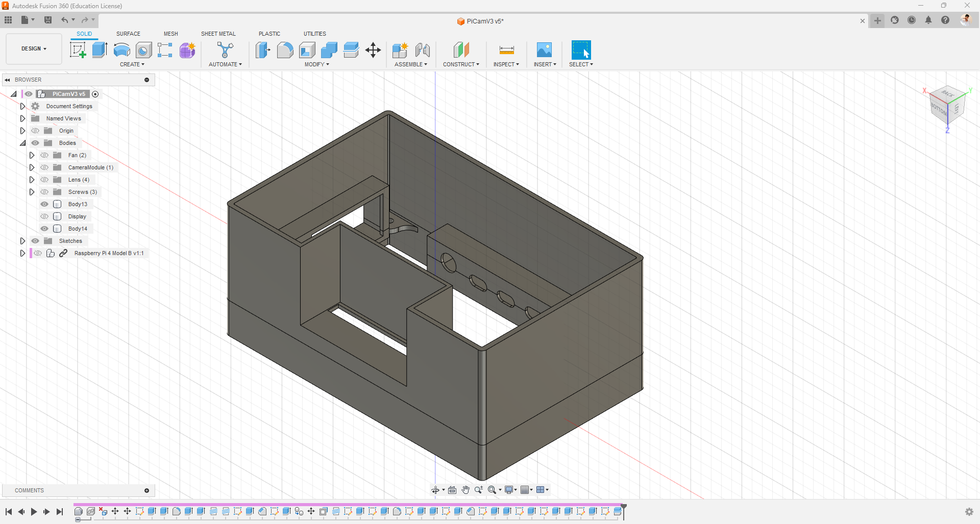
Task: Activate the Measure tool icon
Action: [506, 50]
